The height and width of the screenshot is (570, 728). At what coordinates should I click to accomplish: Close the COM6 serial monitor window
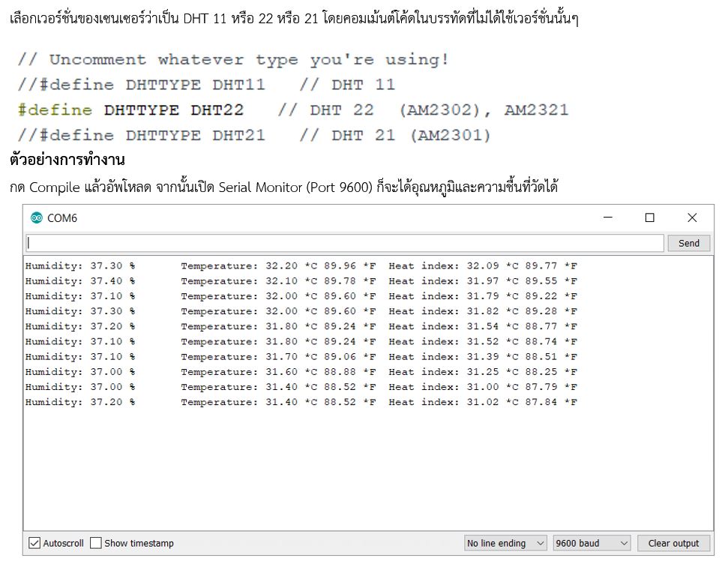coord(692,218)
